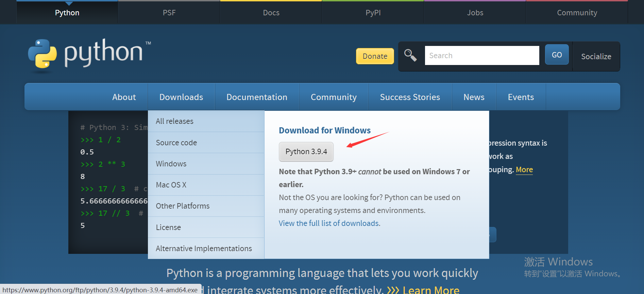The width and height of the screenshot is (644, 294).
Task: Switch to the PyPI top tab
Action: pos(373,13)
